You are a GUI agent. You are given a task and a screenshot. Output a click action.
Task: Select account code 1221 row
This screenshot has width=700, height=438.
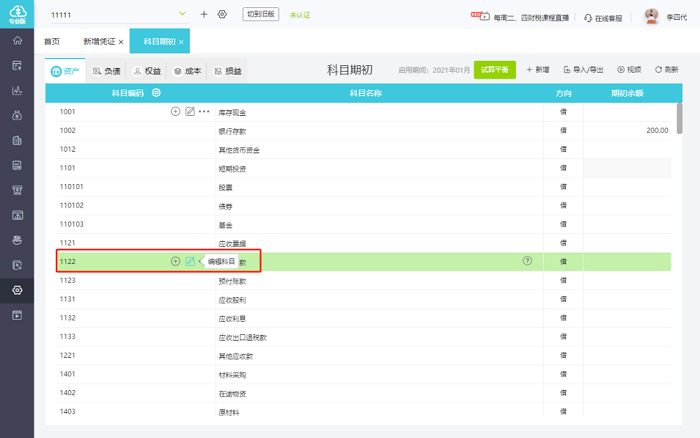click(x=364, y=355)
